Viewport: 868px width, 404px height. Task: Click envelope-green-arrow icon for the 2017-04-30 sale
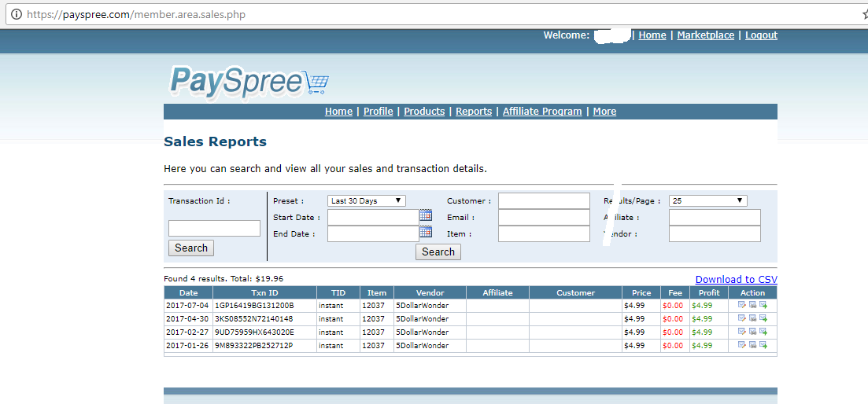[763, 318]
